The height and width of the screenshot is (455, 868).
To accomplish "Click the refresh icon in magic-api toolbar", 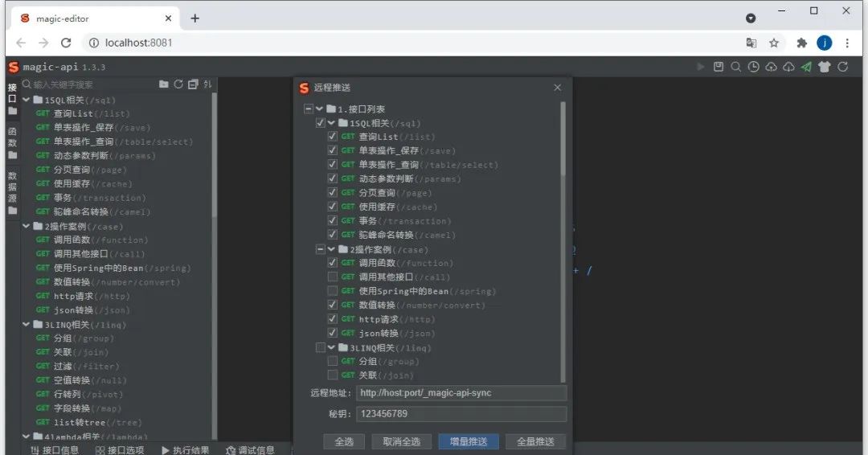I will (x=843, y=67).
